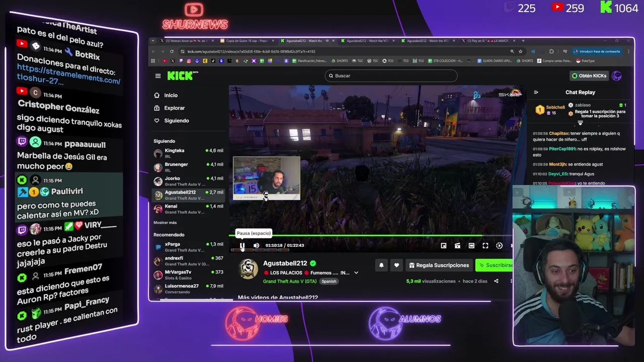644x362 pixels.
Task: Open the streamelements donation link in chat overlay
Action: coord(68,74)
